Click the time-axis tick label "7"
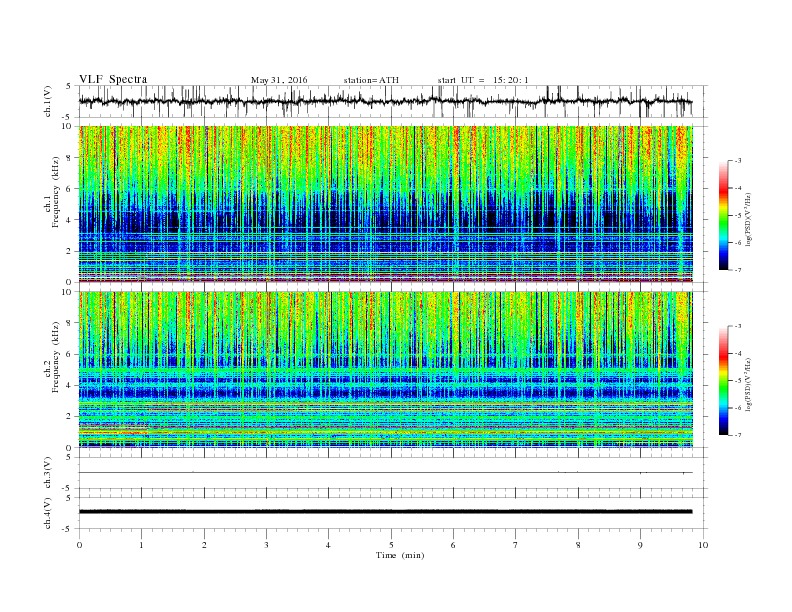 (x=516, y=545)
